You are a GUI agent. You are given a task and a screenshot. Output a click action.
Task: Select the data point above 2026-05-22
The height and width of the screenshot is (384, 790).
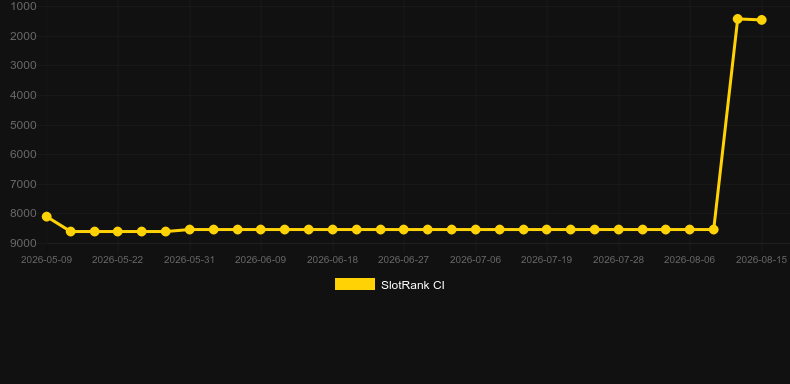(117, 231)
